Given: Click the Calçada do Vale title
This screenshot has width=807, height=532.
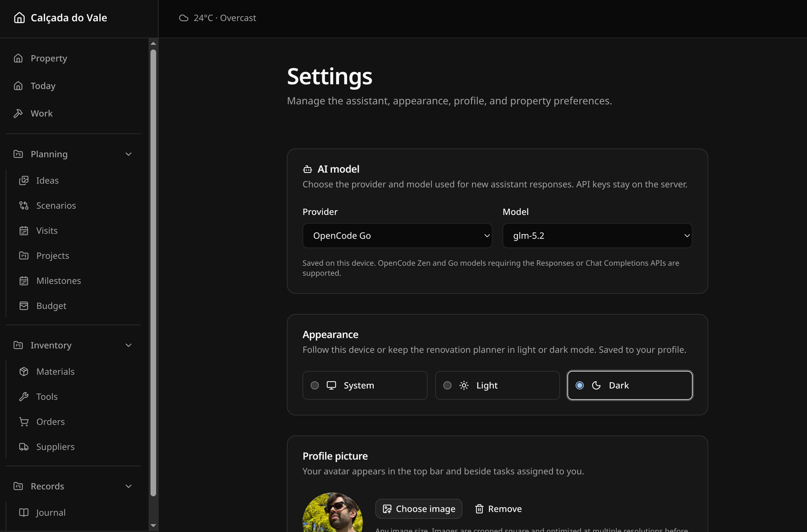Looking at the screenshot, I should point(69,18).
